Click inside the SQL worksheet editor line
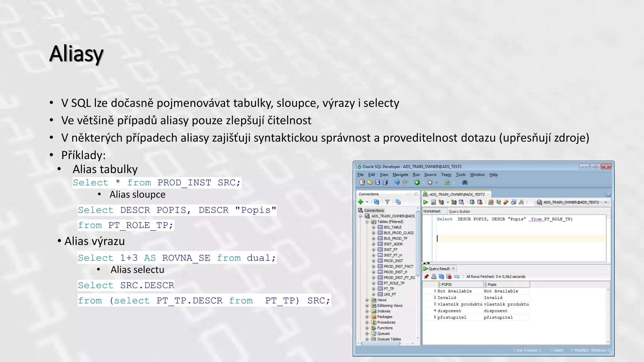This screenshot has height=362, width=644. pyautogui.click(x=521, y=239)
